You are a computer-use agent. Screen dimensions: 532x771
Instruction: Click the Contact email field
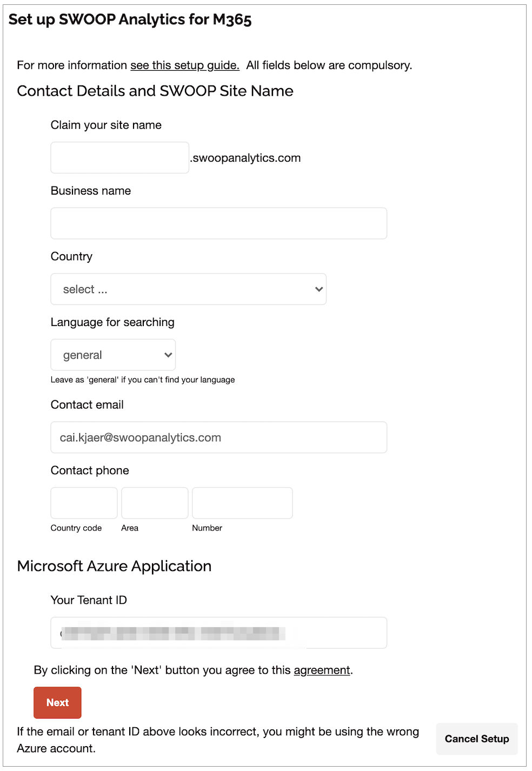pyautogui.click(x=219, y=437)
